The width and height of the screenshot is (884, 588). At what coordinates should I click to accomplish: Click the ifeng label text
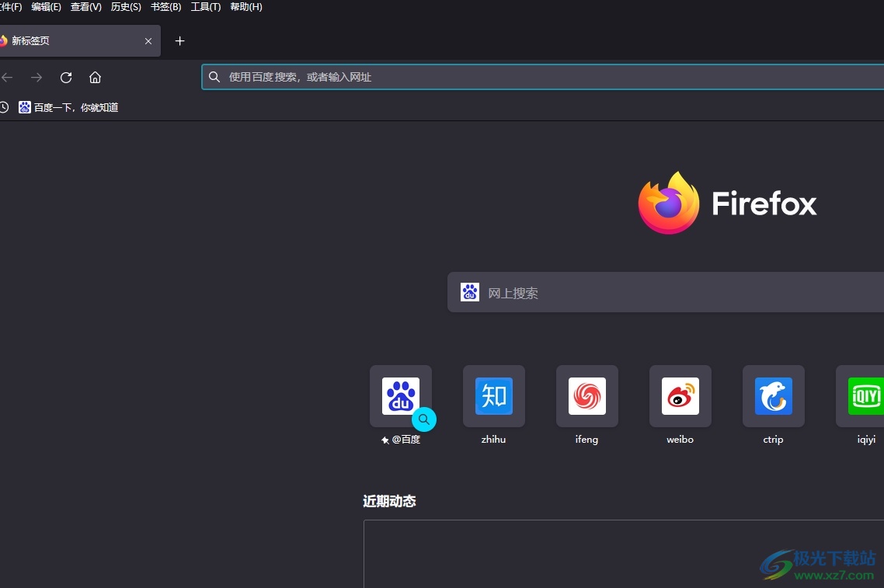click(x=586, y=439)
